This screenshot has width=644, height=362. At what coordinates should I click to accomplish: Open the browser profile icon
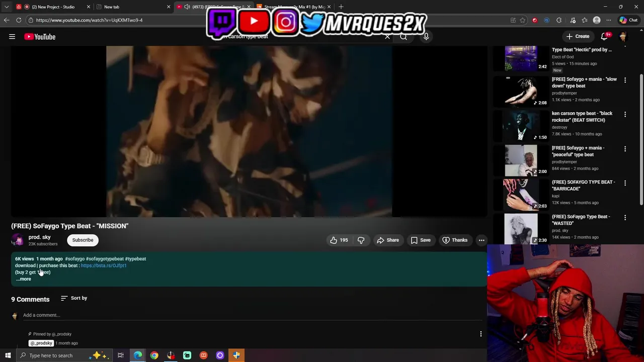click(x=597, y=20)
